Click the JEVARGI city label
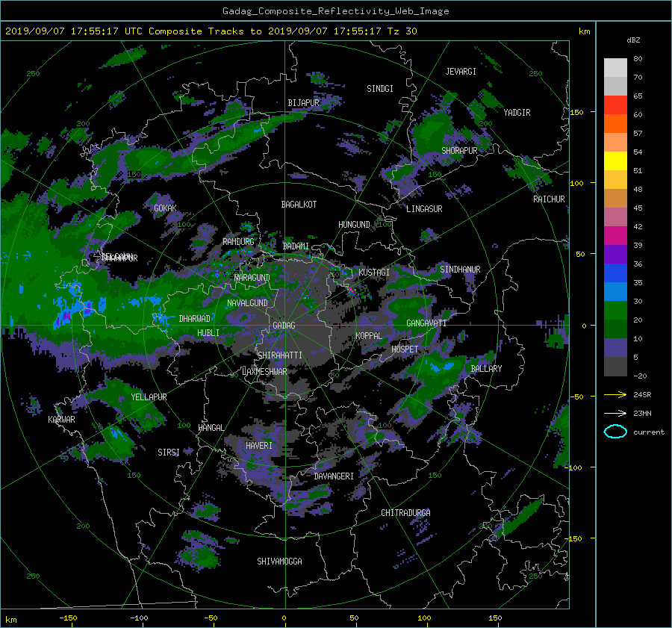 (461, 72)
